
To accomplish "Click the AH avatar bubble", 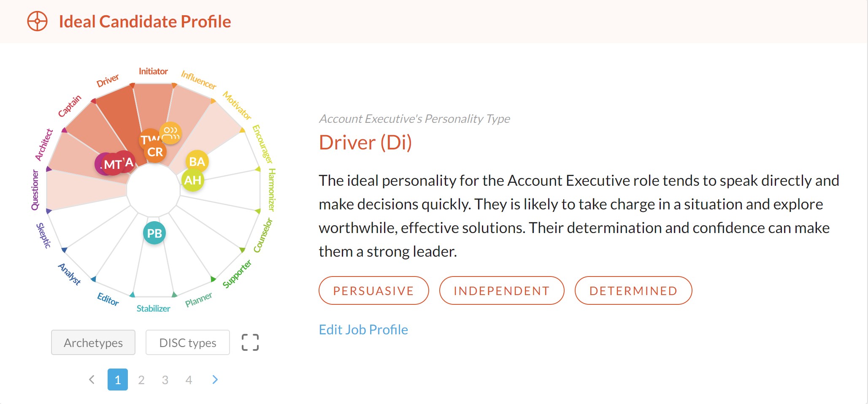I will 193,181.
